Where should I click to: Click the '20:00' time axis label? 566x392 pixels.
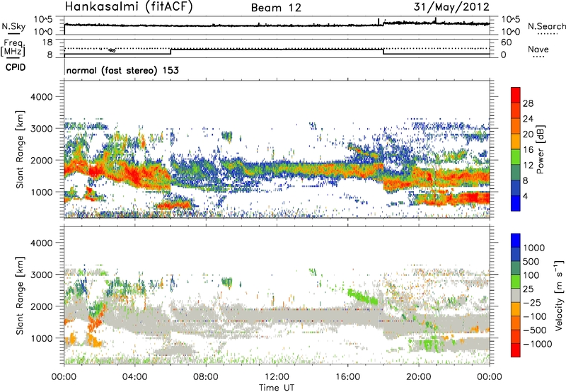point(419,377)
